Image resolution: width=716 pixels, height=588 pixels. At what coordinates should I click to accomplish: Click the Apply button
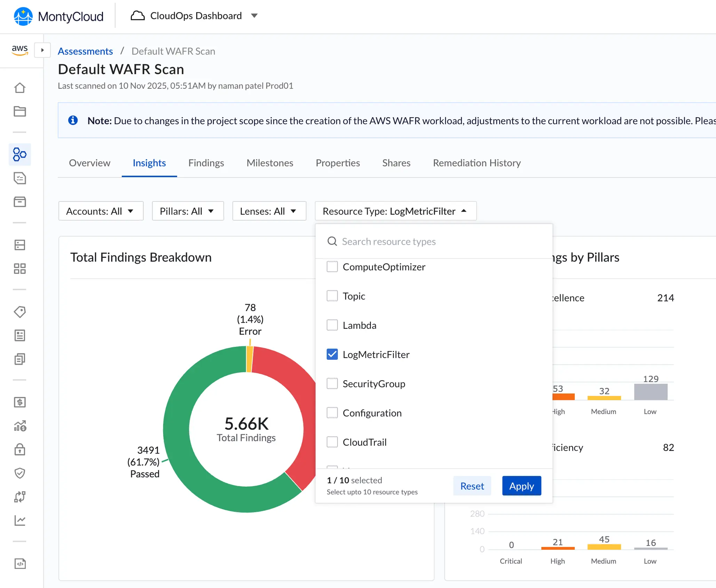pyautogui.click(x=521, y=486)
